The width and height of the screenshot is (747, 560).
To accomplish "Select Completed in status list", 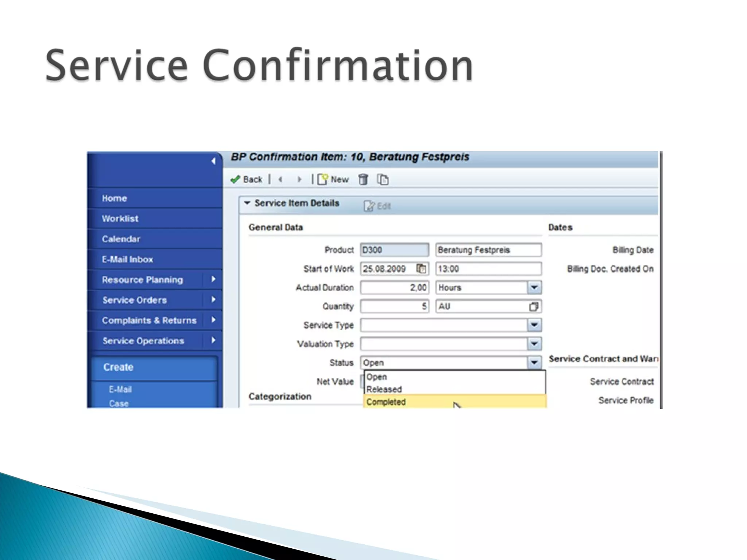I will pos(386,402).
